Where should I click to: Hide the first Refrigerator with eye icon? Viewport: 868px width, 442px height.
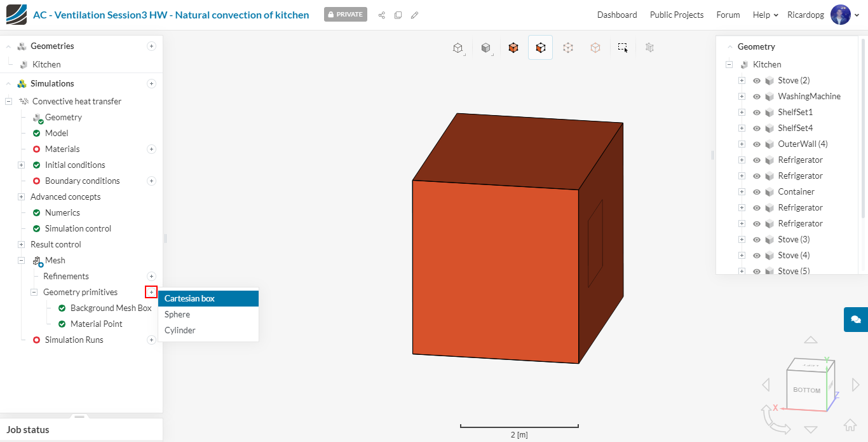coord(757,160)
